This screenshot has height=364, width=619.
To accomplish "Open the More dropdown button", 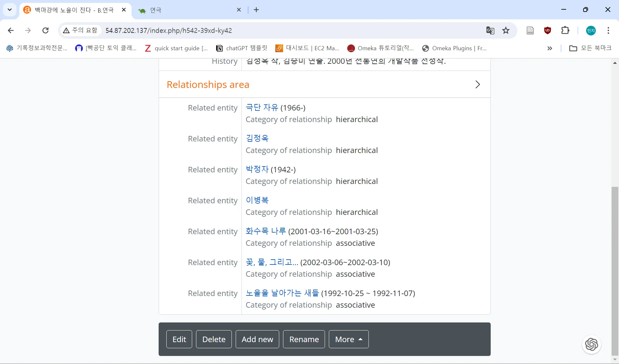I will tap(349, 339).
